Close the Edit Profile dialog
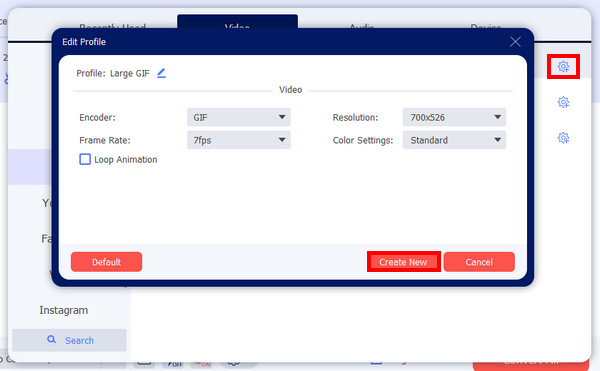This screenshot has height=371, width=600. [x=515, y=42]
